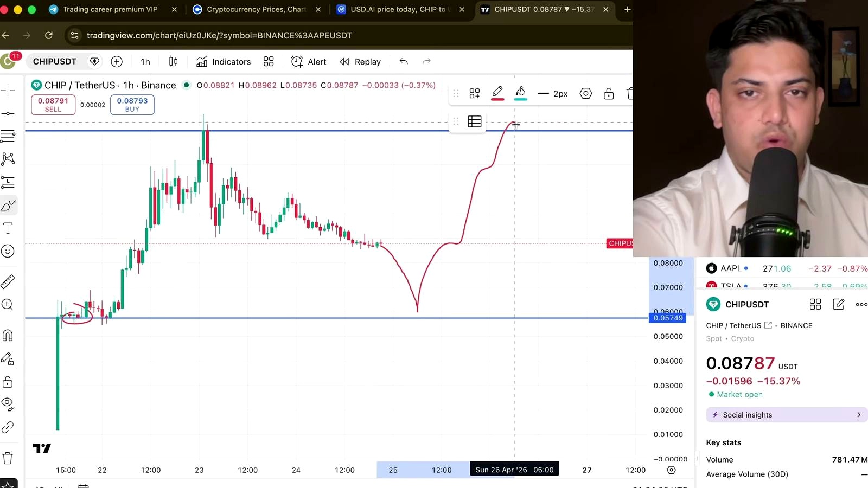Click the 0.08793 BUY button

132,105
